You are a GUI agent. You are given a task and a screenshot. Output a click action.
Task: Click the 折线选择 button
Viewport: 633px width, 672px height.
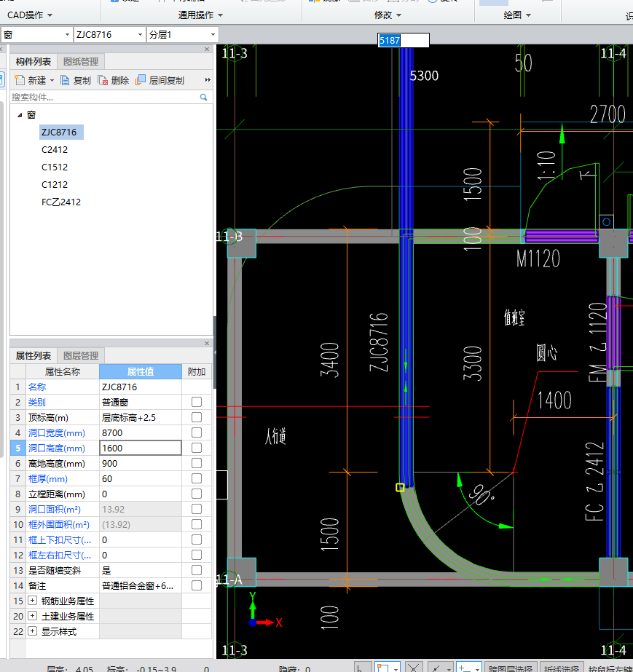coord(562,668)
